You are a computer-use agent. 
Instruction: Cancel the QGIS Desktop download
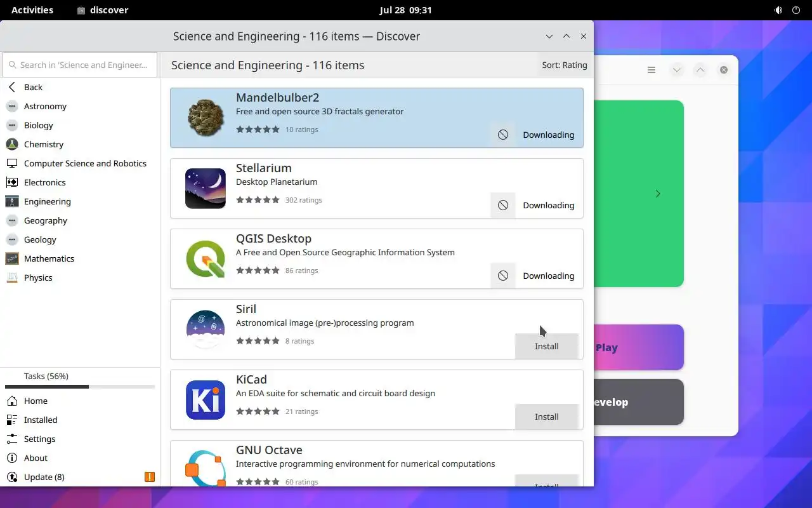pos(502,276)
